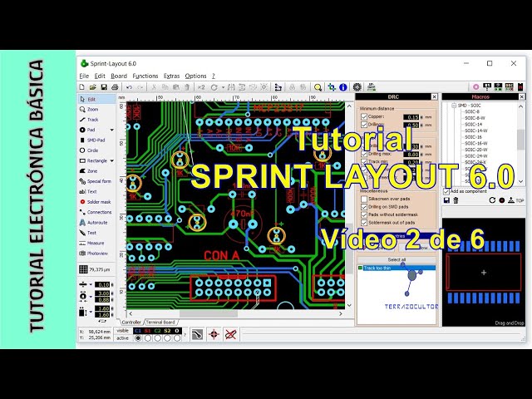Toggle visibility of layer C2
The image size is (532, 399).
[157, 331]
